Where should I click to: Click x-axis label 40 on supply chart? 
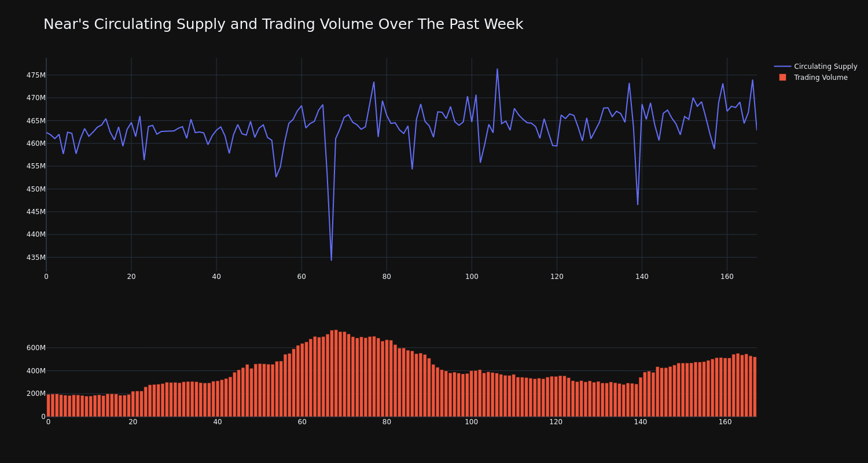coord(216,277)
